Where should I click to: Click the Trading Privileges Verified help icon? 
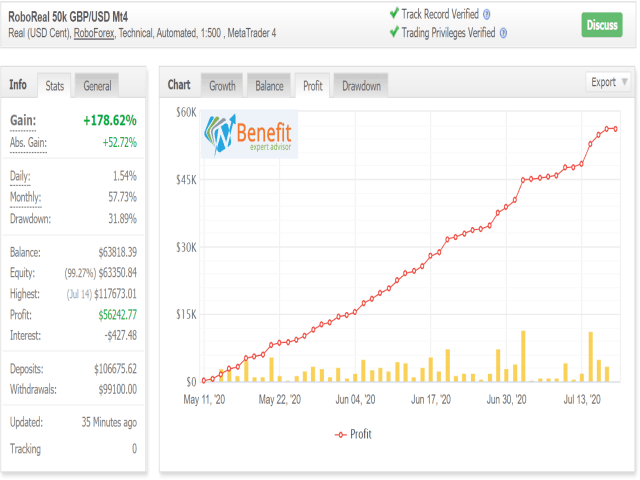(503, 33)
